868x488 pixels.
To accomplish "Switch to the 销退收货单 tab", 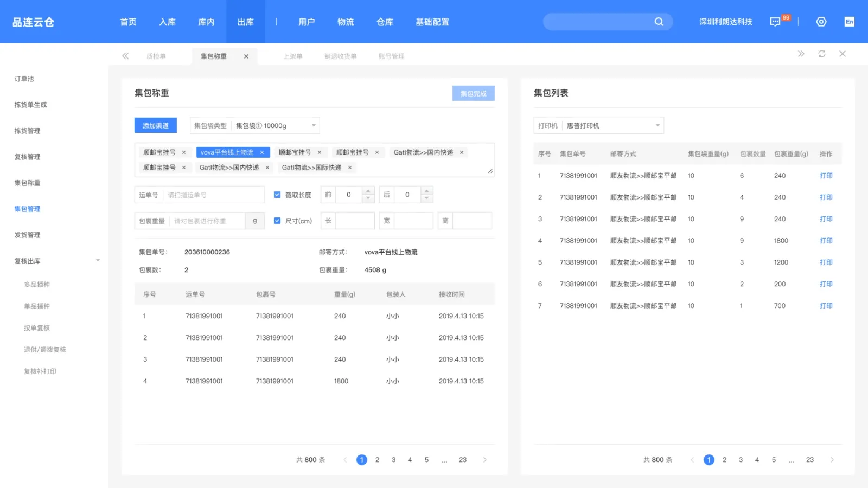I will click(341, 56).
